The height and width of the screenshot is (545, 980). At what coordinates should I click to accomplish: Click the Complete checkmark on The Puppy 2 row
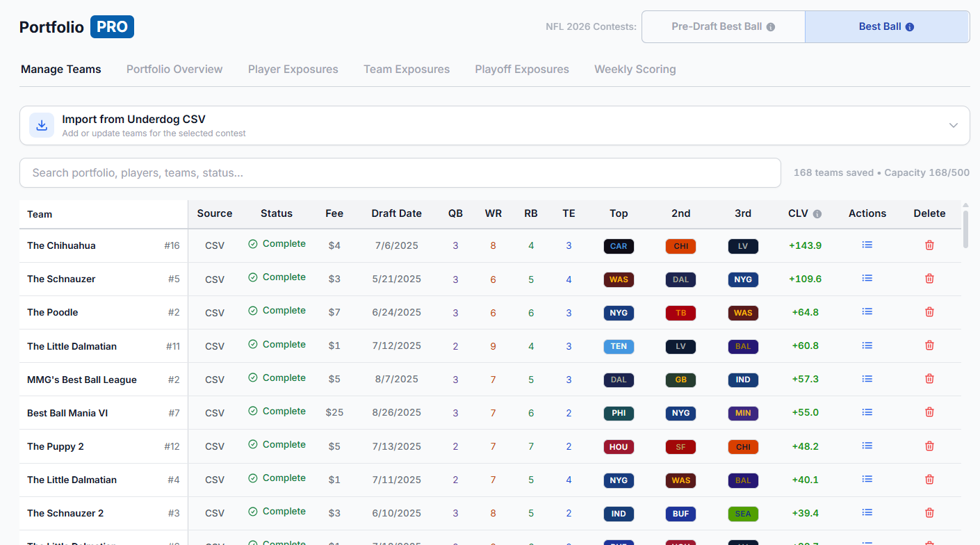pos(253,444)
